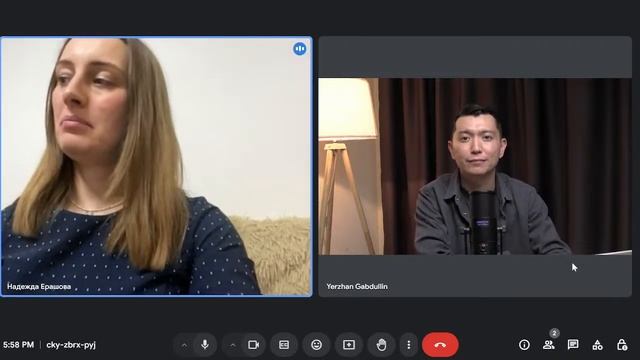Click the meeting code cky-zbrx-pyj
The image size is (640, 360).
point(71,345)
